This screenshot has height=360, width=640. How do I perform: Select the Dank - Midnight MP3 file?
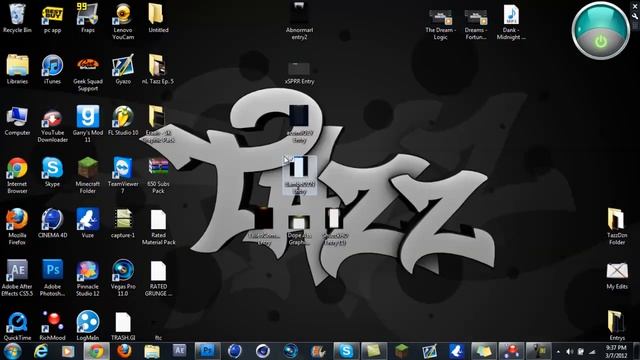(x=511, y=22)
